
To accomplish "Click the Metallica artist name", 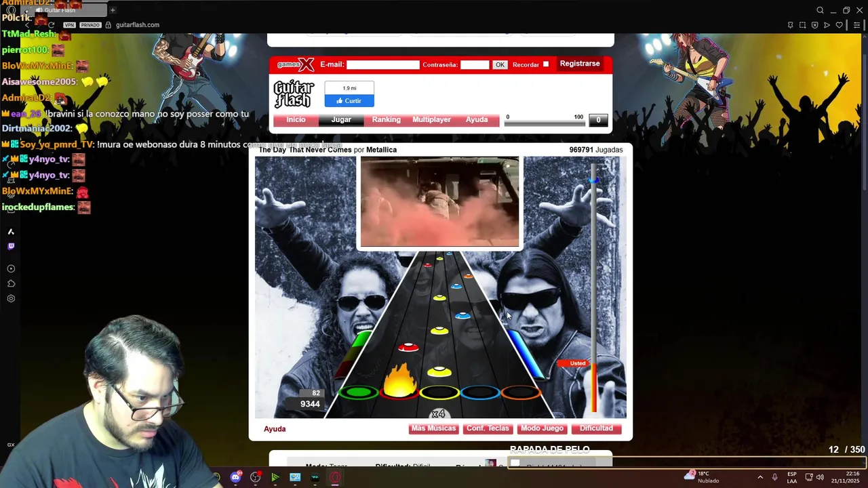I will 381,150.
